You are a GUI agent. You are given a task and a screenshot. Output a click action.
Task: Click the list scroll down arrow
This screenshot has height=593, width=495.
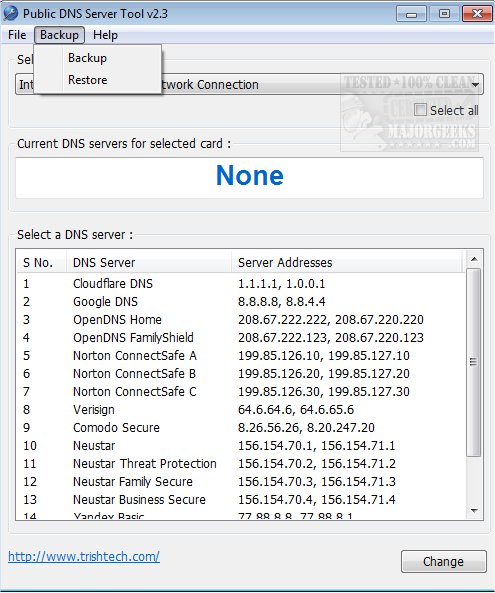coord(473,511)
